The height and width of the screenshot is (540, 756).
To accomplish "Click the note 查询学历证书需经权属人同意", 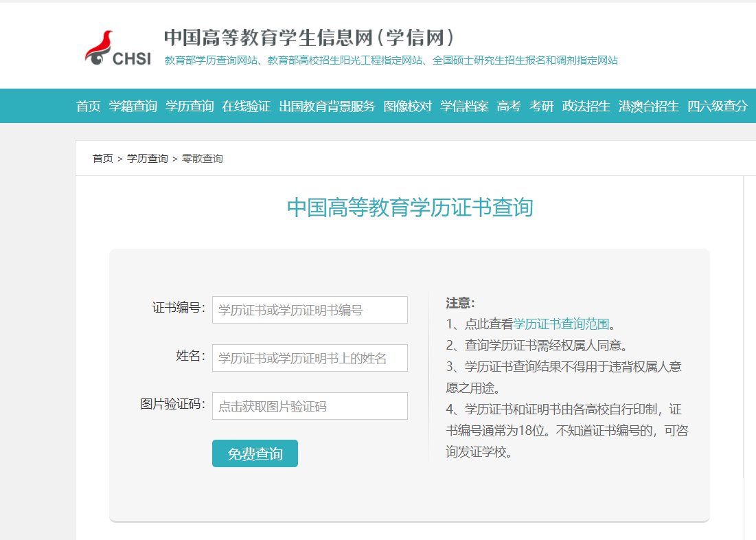I will (x=537, y=346).
